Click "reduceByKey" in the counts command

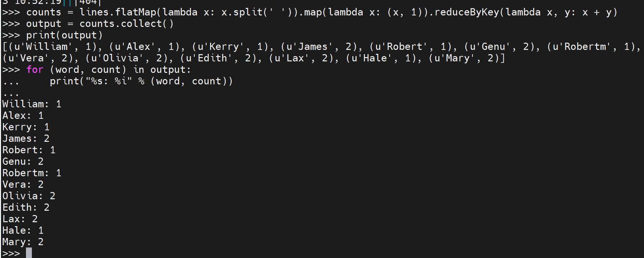coord(466,12)
